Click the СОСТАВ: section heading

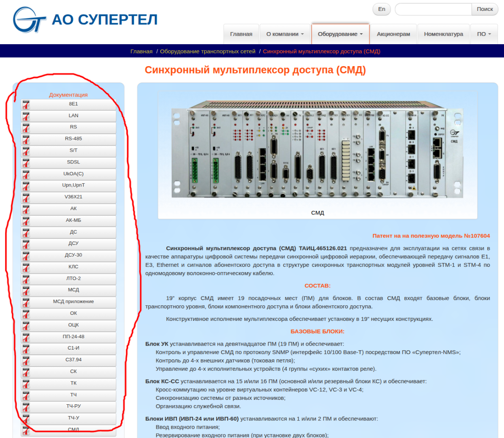pyautogui.click(x=318, y=286)
